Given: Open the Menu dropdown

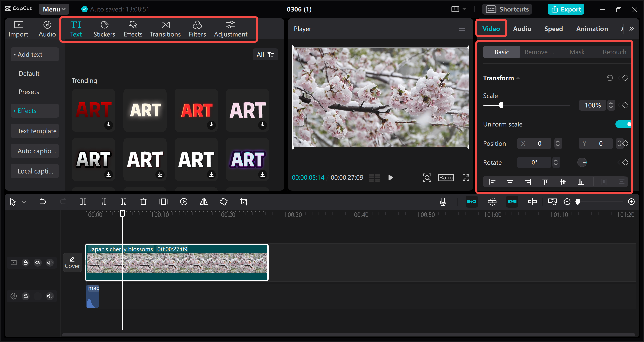Looking at the screenshot, I should [x=54, y=9].
